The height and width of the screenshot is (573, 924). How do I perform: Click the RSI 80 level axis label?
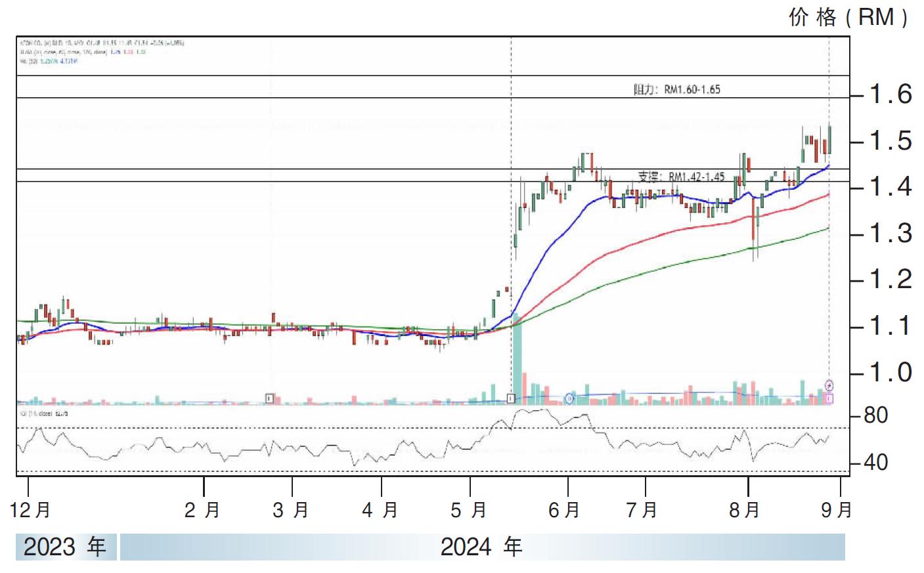tap(875, 415)
